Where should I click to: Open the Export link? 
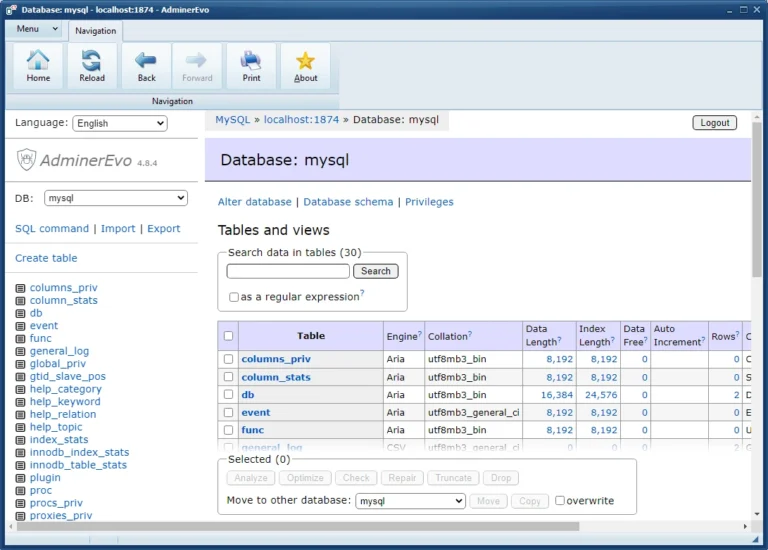tap(164, 229)
